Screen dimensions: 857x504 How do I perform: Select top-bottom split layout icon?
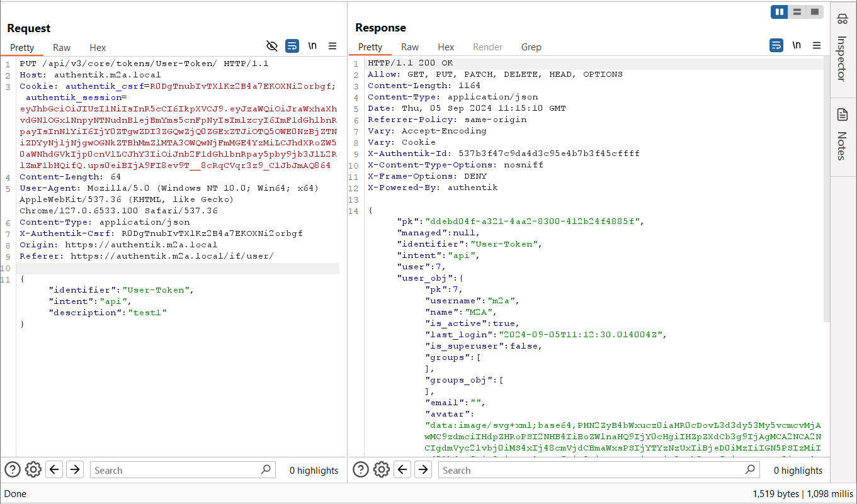coord(797,12)
